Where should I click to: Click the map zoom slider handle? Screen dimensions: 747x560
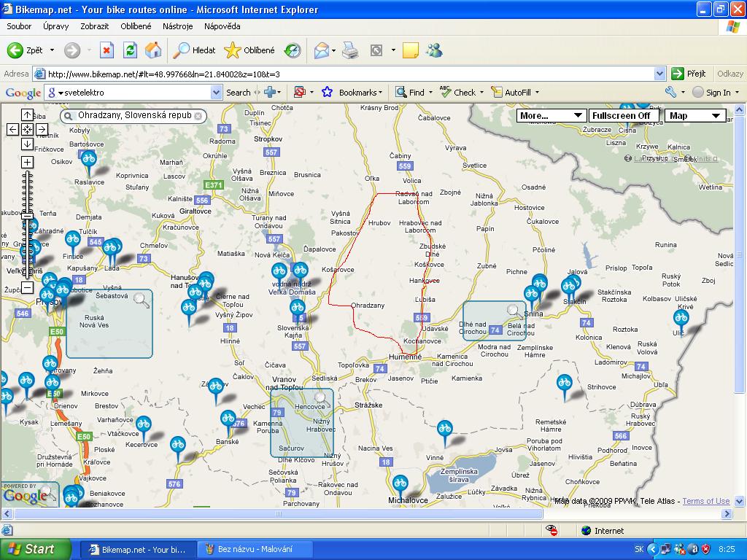[x=27, y=216]
